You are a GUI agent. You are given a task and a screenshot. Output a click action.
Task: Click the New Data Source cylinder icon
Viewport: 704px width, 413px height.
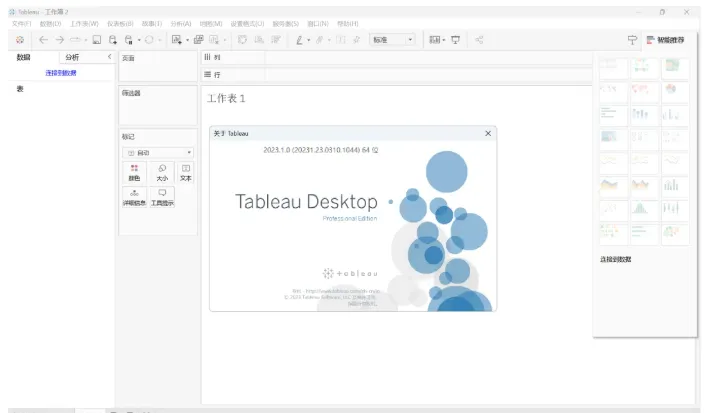click(113, 40)
